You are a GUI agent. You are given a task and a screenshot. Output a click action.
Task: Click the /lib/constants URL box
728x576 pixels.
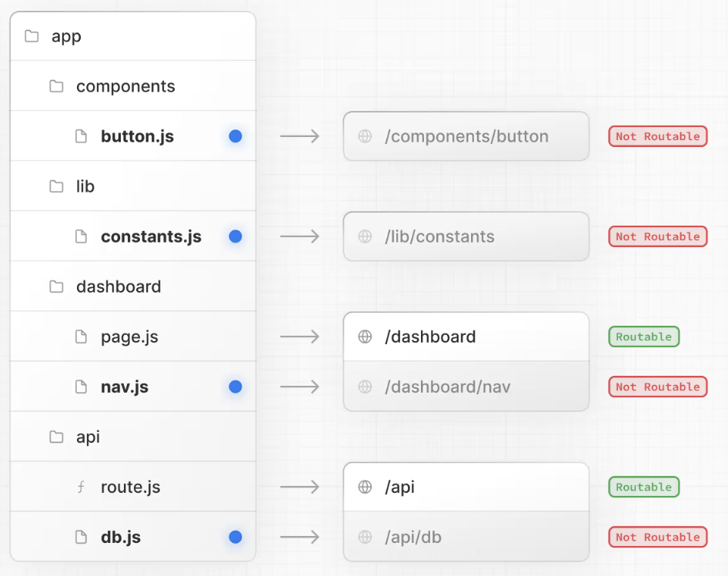coord(466,236)
